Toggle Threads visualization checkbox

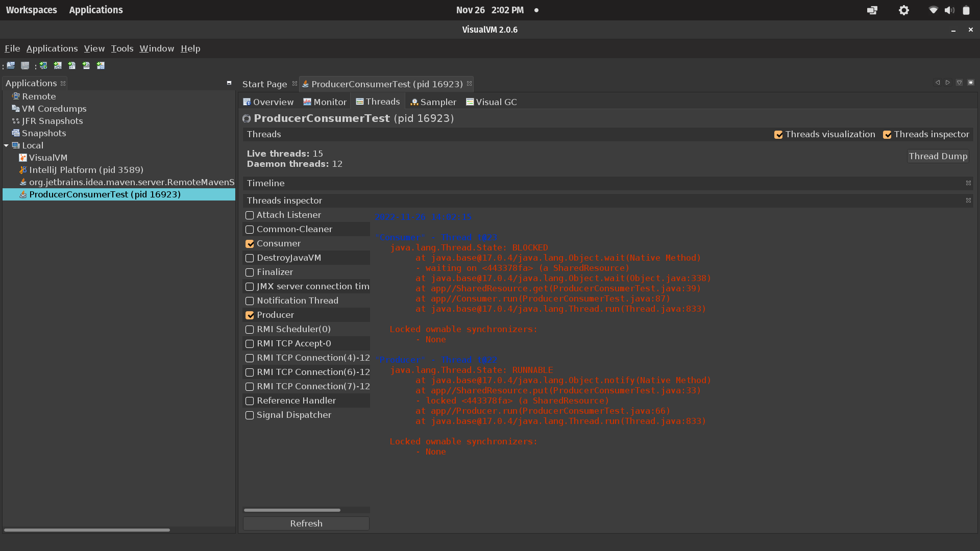(x=778, y=134)
